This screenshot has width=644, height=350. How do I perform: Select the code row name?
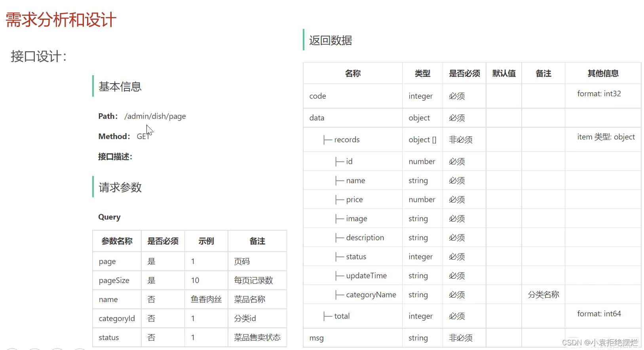318,96
